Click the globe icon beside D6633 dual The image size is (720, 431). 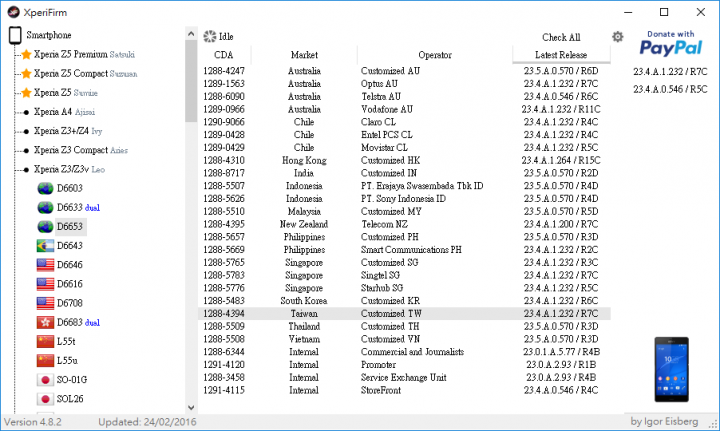(x=45, y=207)
